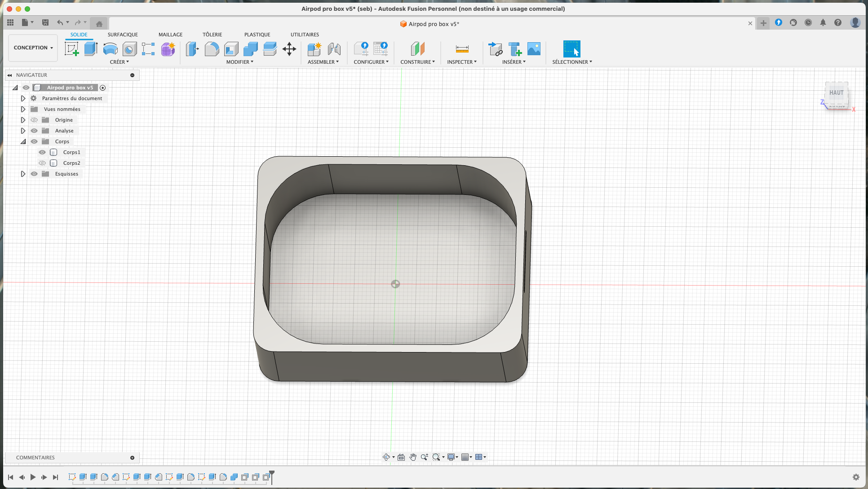868x489 pixels.
Task: Select the Combine tool
Action: coord(251,49)
